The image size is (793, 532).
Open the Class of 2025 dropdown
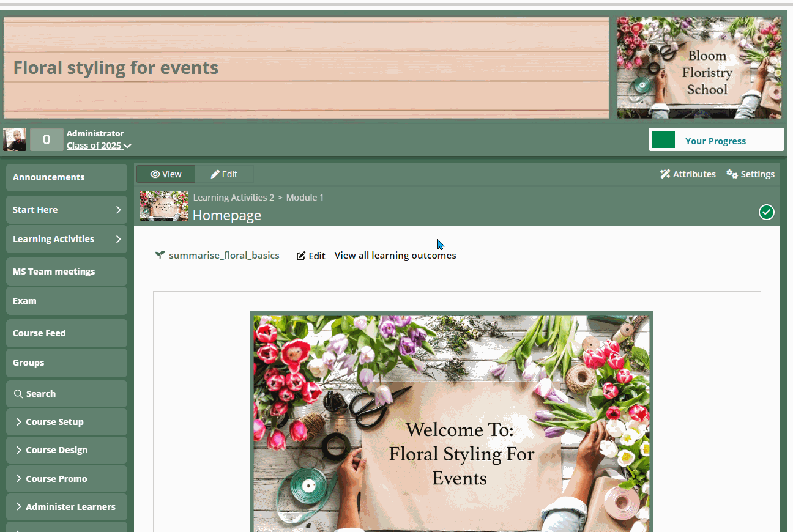[x=99, y=146]
